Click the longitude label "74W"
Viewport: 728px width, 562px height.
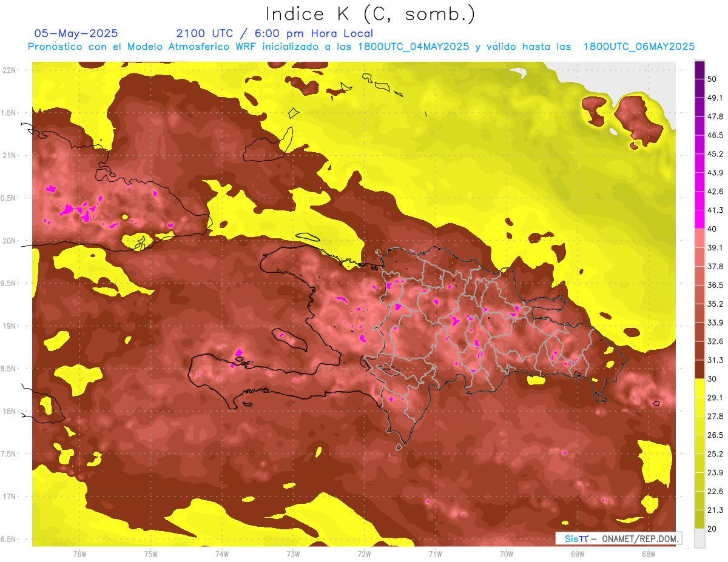tap(221, 554)
